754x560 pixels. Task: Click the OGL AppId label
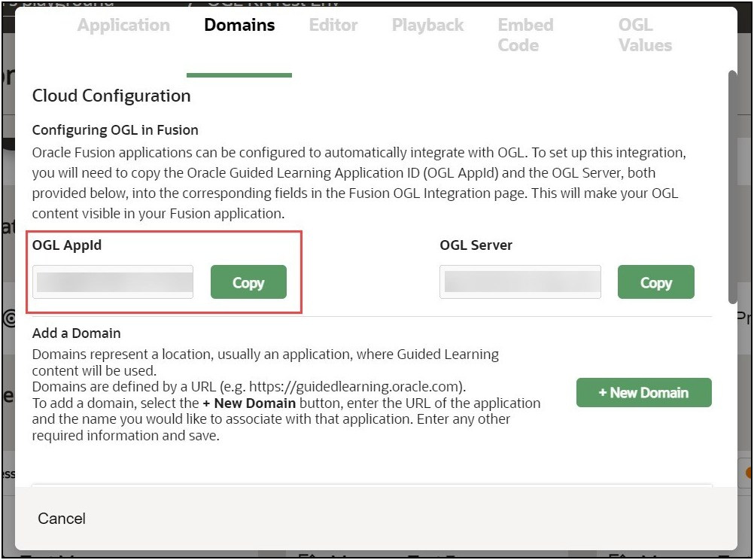67,245
